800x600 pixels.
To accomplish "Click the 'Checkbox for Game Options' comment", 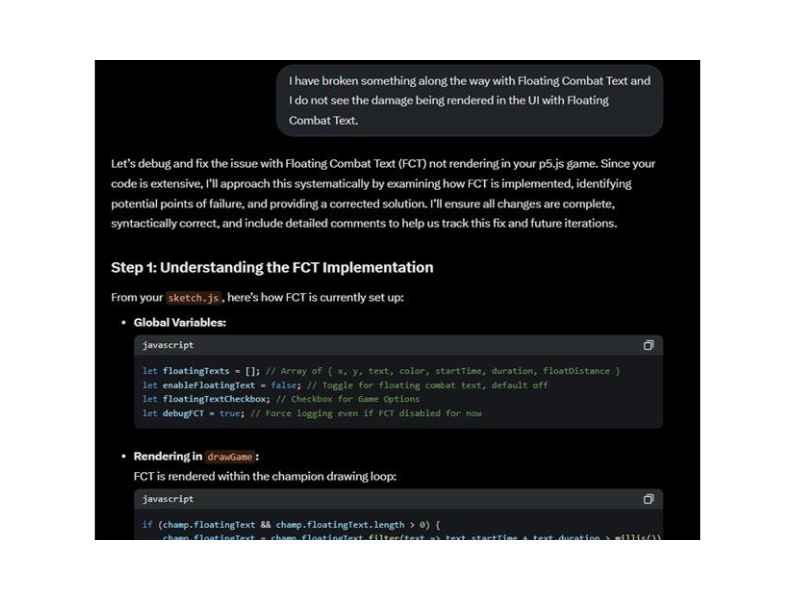I will point(347,399).
